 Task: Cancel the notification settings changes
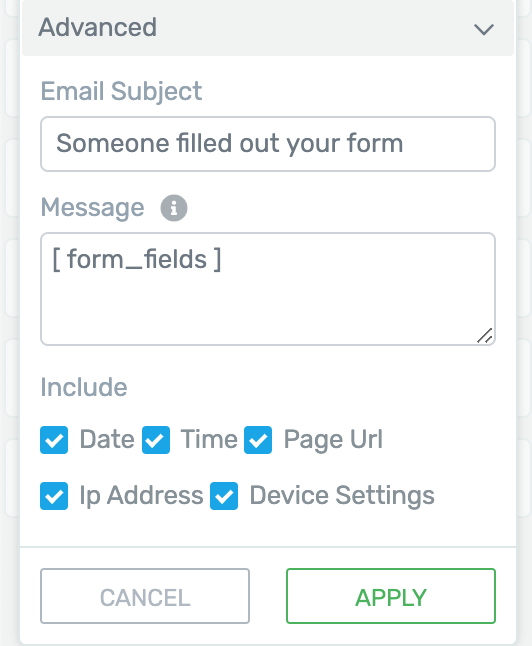(145, 596)
